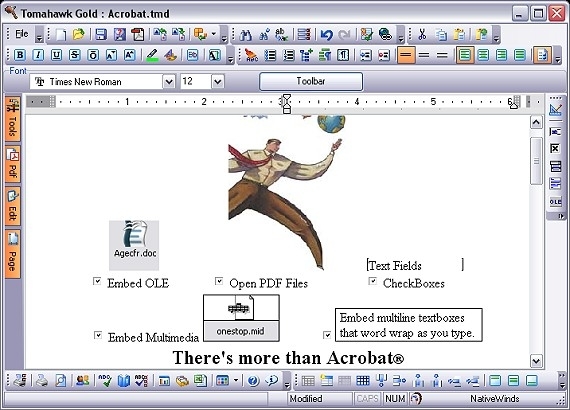Toggle the Open PDF Files checkbox
Screen dimensions: 570x410
tap(219, 281)
